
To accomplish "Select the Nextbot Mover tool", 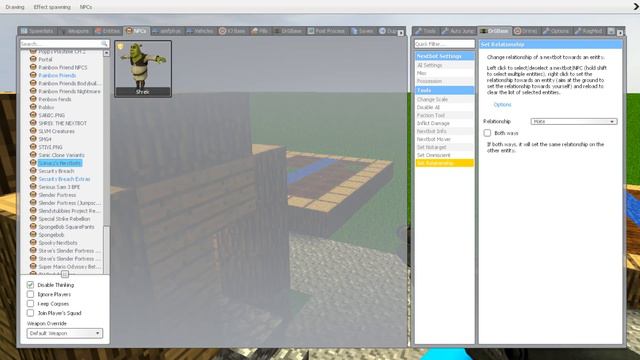I will 444,139.
